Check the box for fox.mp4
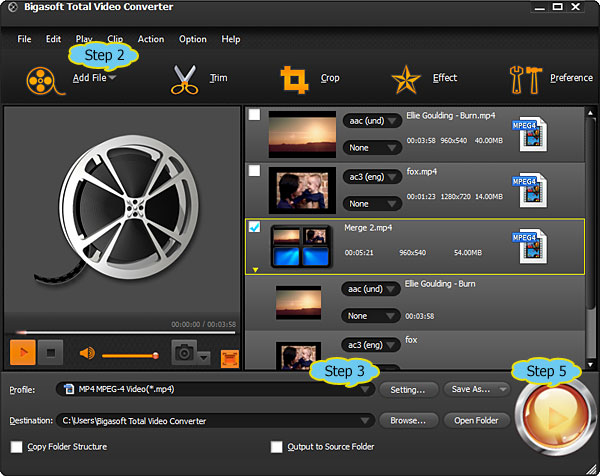The width and height of the screenshot is (600, 476). click(x=254, y=171)
